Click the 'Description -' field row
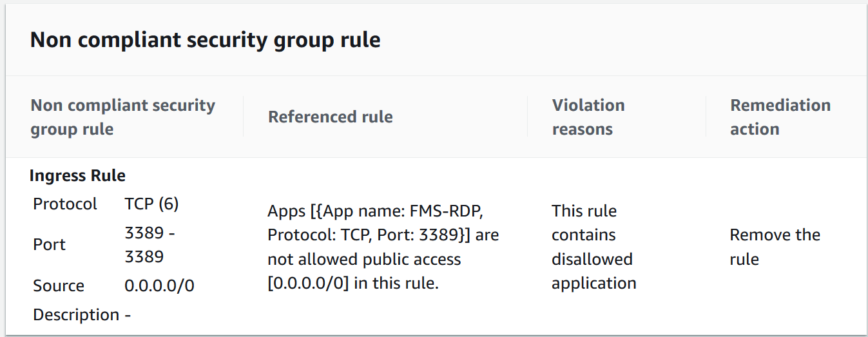 point(82,315)
